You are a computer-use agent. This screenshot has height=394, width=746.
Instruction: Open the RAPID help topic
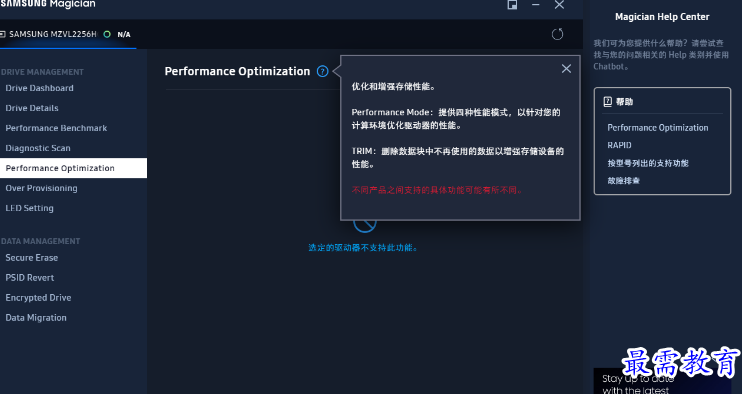[619, 145]
